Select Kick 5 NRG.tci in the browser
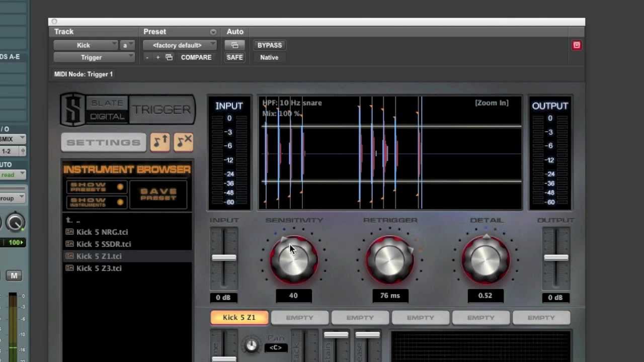This screenshot has width=644, height=362. [127, 232]
